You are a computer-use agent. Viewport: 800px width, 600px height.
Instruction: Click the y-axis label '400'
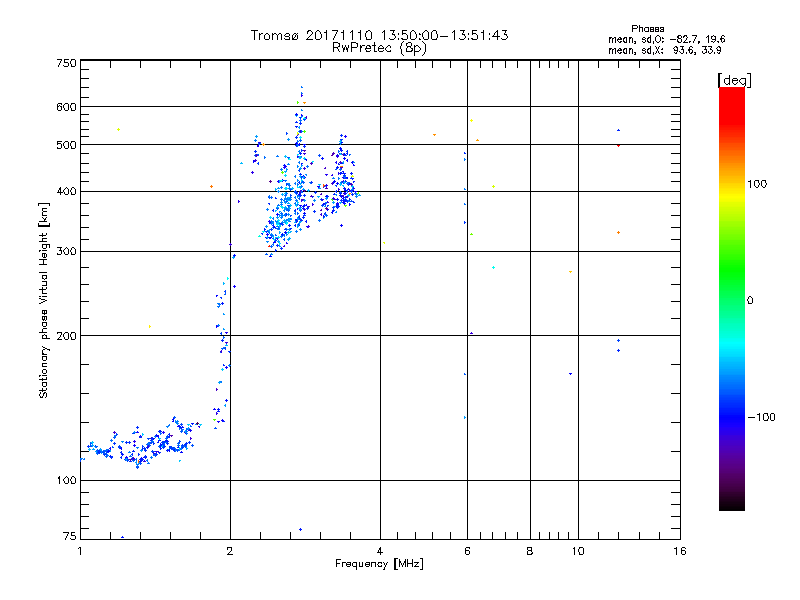(x=66, y=192)
